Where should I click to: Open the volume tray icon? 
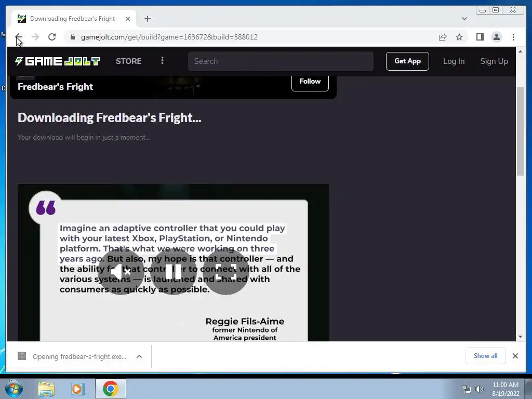point(480,389)
